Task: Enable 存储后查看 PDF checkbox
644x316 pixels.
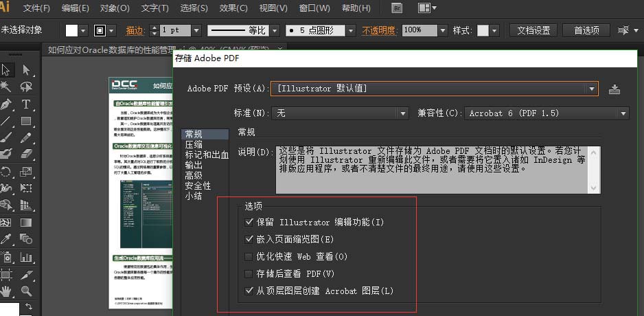Action: [x=249, y=273]
